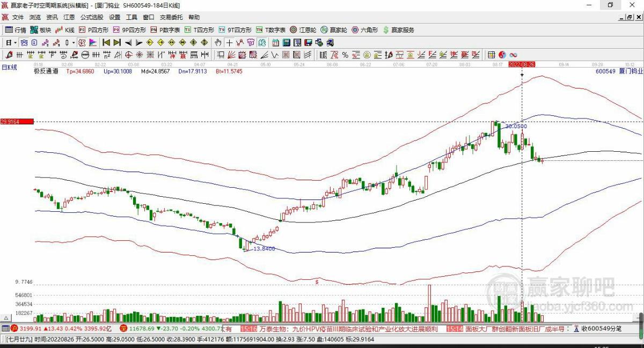Open the 六角形 hexagon tool
The height and width of the screenshot is (348, 644).
coord(365,30)
